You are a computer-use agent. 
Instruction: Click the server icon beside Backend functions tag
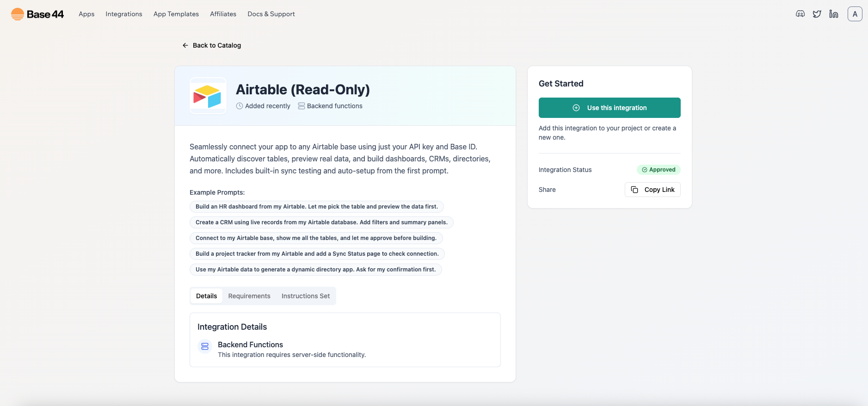pyautogui.click(x=302, y=106)
